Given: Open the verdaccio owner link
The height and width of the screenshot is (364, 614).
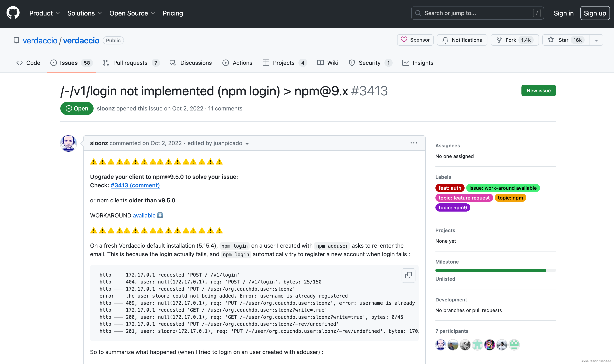Looking at the screenshot, I should tap(40, 41).
